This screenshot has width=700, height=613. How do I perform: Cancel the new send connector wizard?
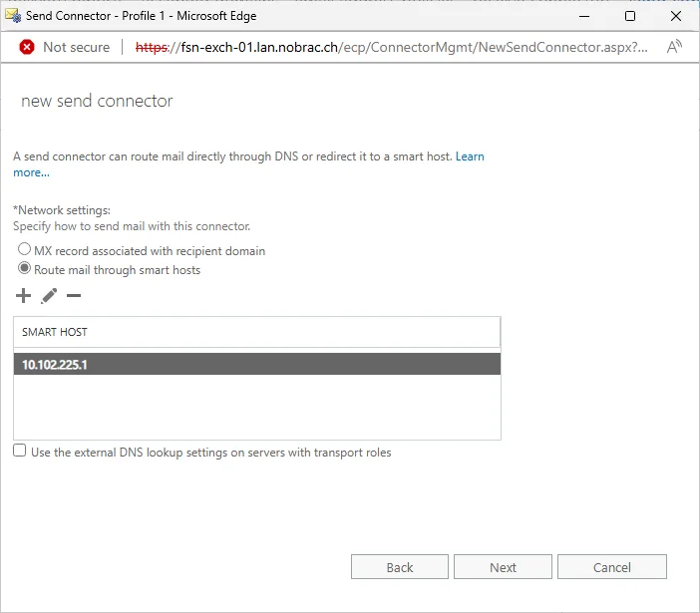[612, 567]
